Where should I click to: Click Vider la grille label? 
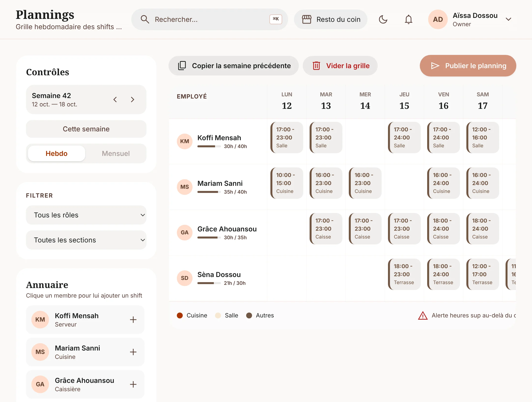pyautogui.click(x=348, y=66)
